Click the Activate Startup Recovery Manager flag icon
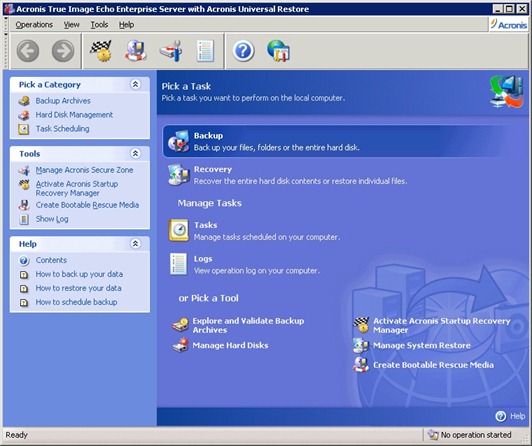 (x=361, y=325)
